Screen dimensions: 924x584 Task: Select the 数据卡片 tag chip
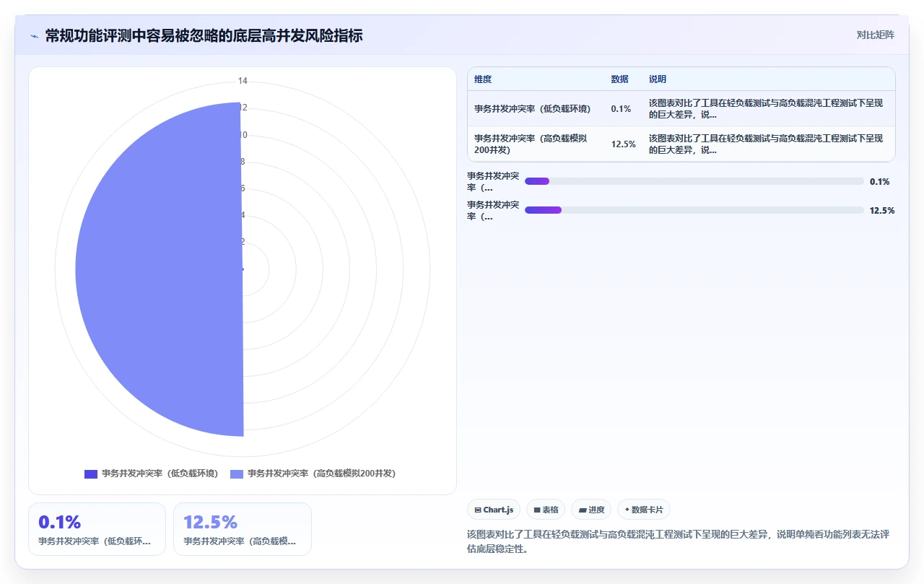click(x=644, y=510)
